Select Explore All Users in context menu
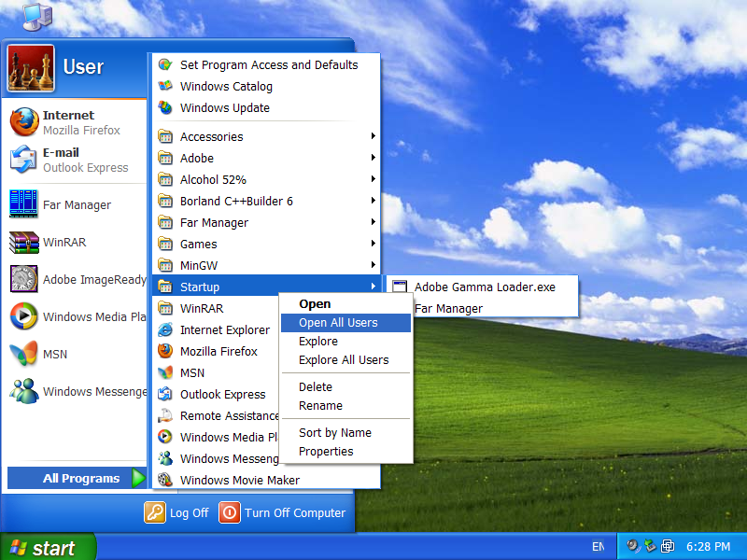Image resolution: width=747 pixels, height=560 pixels. 345,359
